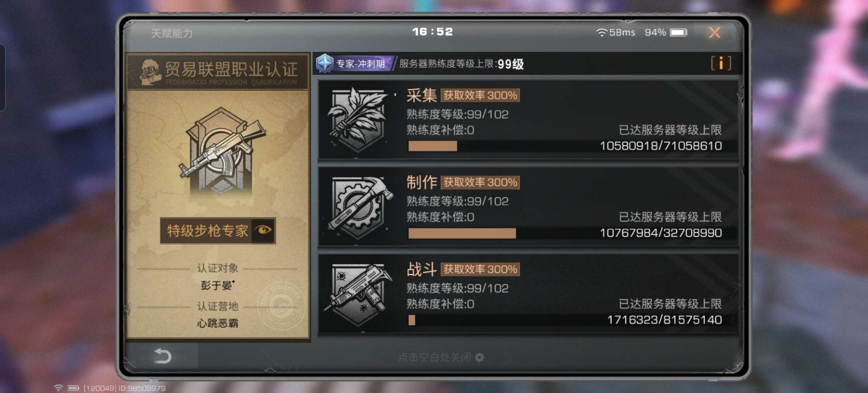Click the 采集 获取效率 300% tag

(x=480, y=95)
